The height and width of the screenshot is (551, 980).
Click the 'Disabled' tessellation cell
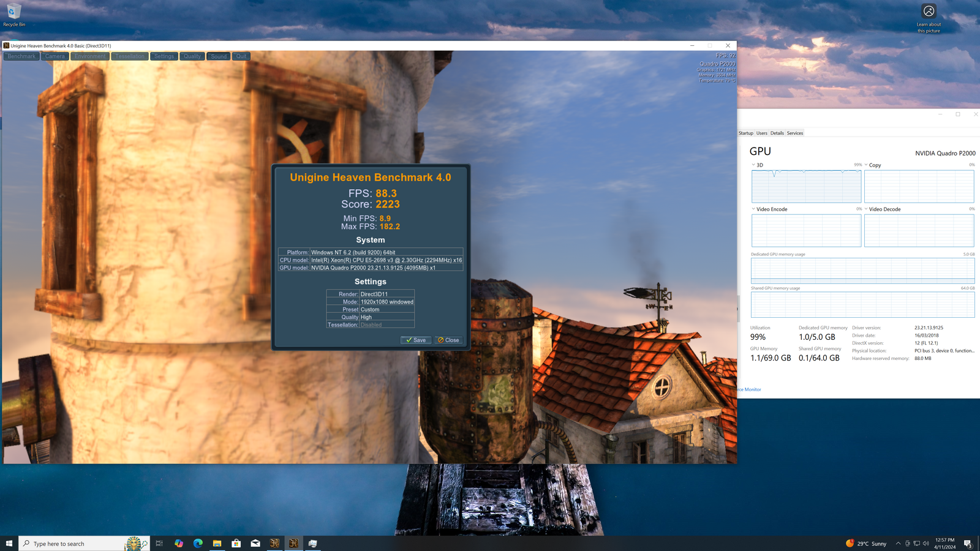tap(386, 324)
